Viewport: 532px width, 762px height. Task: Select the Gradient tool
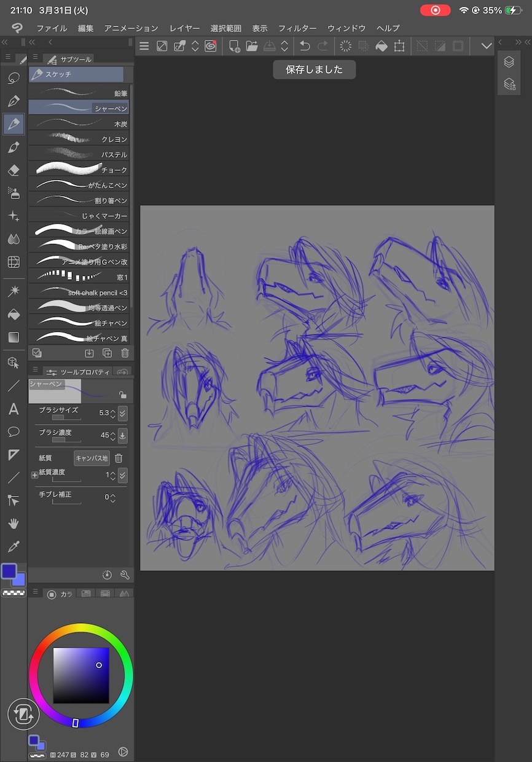pos(14,337)
